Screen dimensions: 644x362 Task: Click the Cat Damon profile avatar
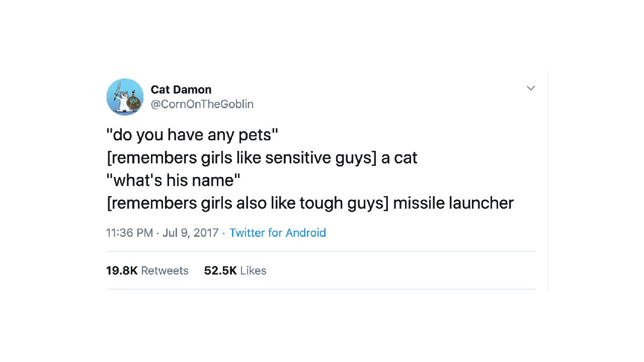tap(125, 97)
